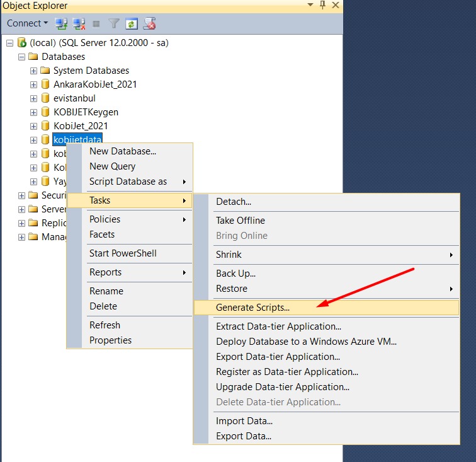Choose Back Up... from Tasks
Screen dimensions: 476x462
click(326, 274)
